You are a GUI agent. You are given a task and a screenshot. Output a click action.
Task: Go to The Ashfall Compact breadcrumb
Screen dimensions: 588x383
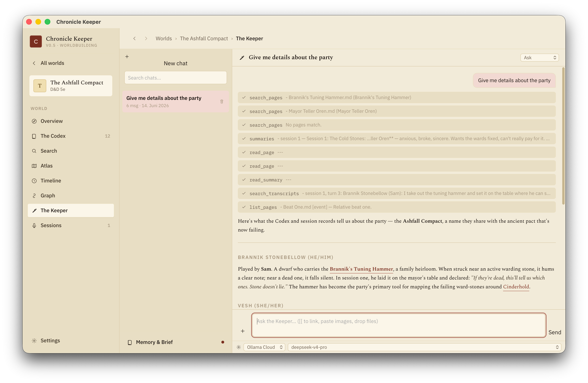coord(204,39)
